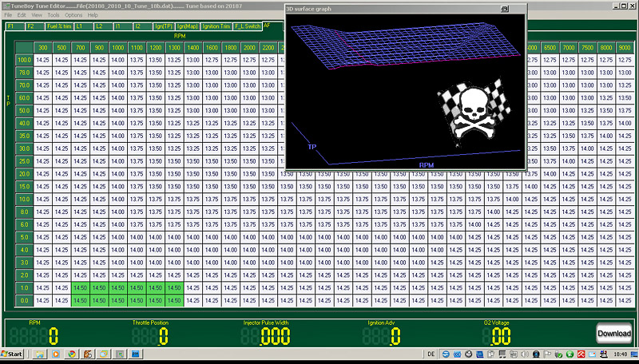Click the taskbar clock showing 18:48

(x=621, y=354)
